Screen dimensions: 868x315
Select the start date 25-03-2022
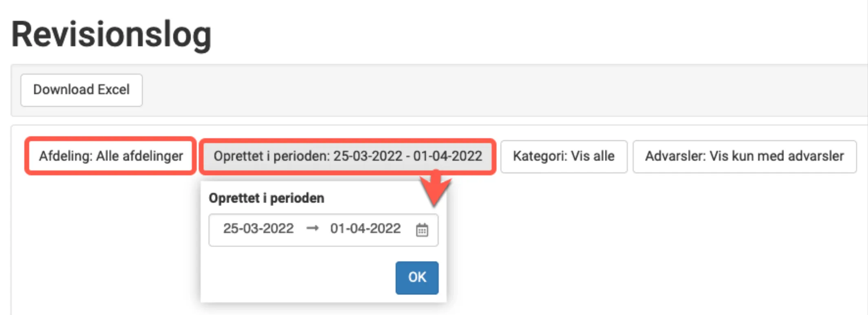(258, 229)
